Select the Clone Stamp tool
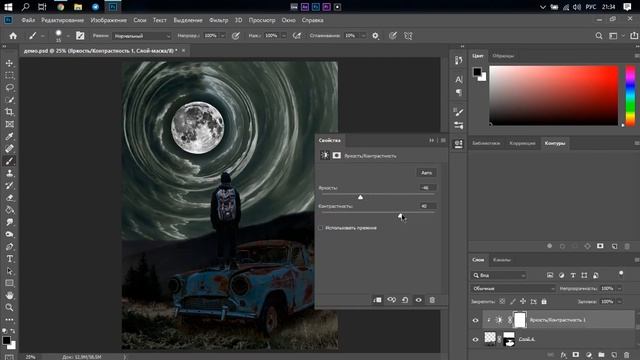Screen dimensions: 640x360 tap(9, 173)
